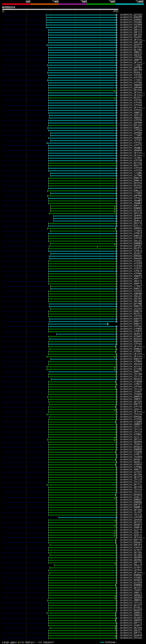View hit UniRef100_Q84PL8
Image resolution: width=146 pixels, height=644 pixels.
coord(131,334)
